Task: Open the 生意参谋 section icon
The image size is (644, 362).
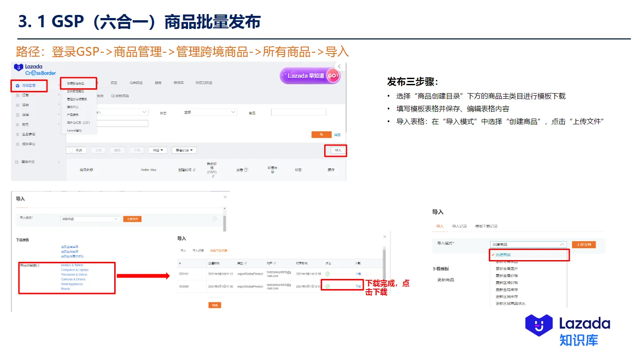Action: click(18, 134)
